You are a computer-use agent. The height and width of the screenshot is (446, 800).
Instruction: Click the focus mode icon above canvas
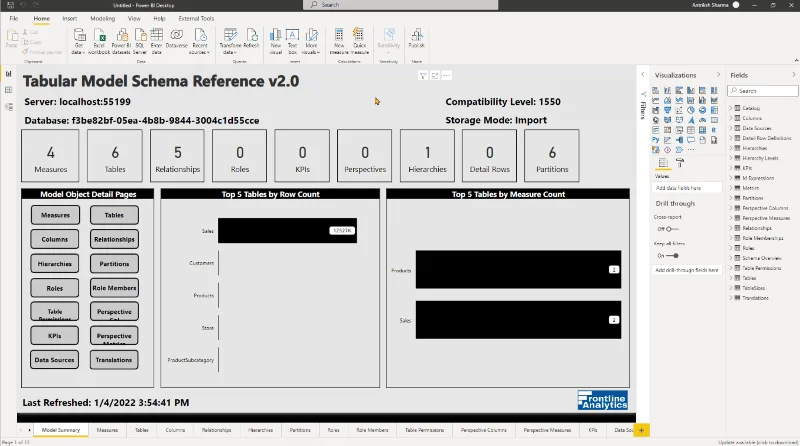coord(435,76)
